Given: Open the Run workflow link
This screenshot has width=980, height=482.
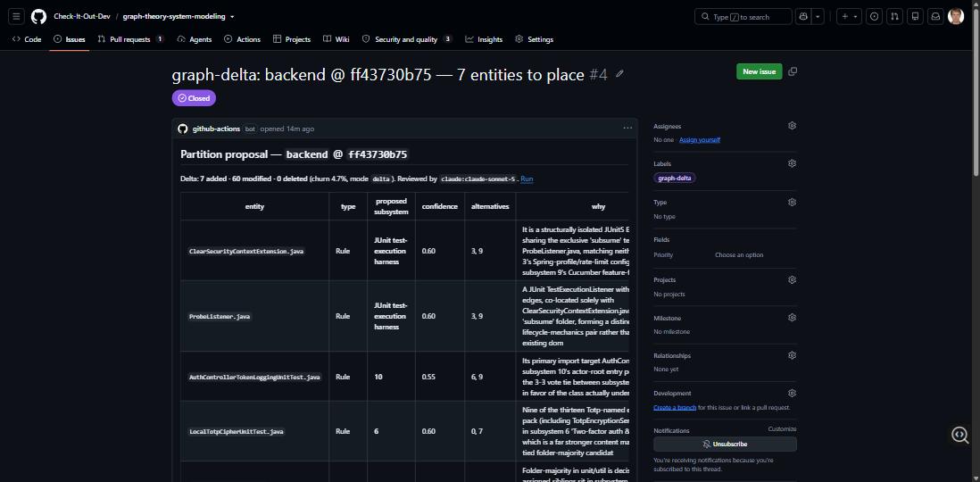Looking at the screenshot, I should click(527, 179).
